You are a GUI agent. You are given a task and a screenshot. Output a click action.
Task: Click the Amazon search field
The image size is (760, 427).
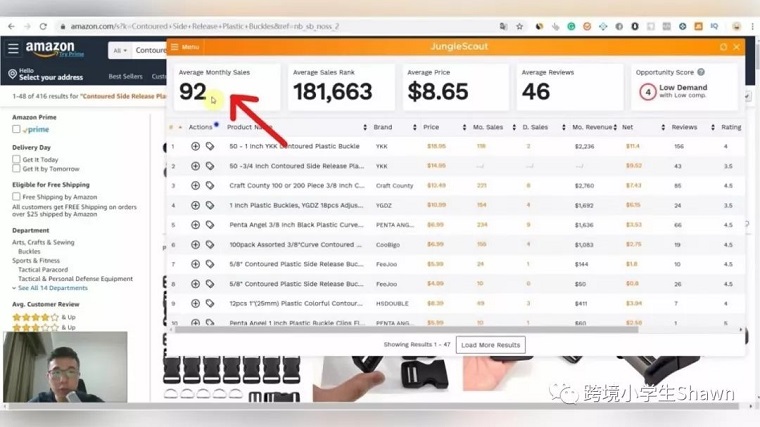click(x=150, y=50)
